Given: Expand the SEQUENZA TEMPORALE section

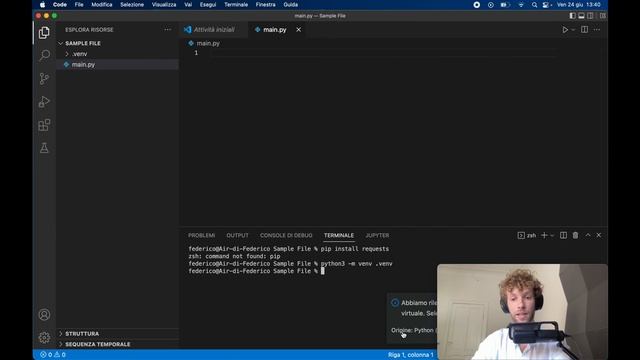Looking at the screenshot, I should (x=98, y=344).
